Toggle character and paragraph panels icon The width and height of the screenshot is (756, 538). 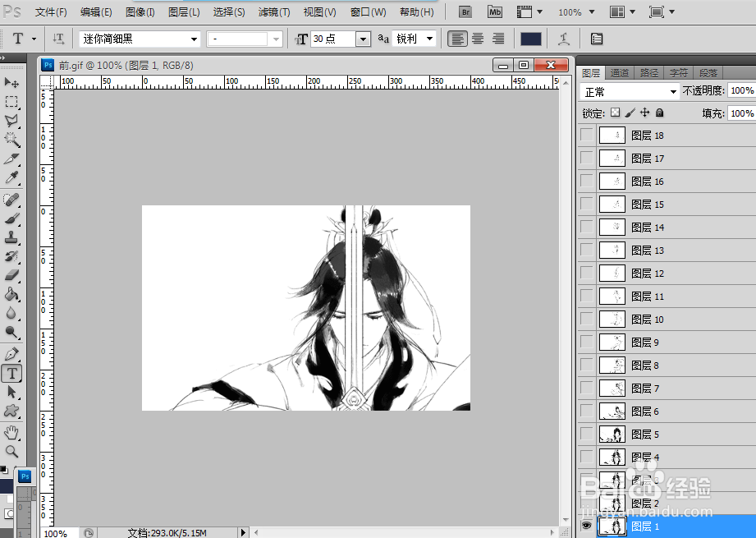(597, 39)
